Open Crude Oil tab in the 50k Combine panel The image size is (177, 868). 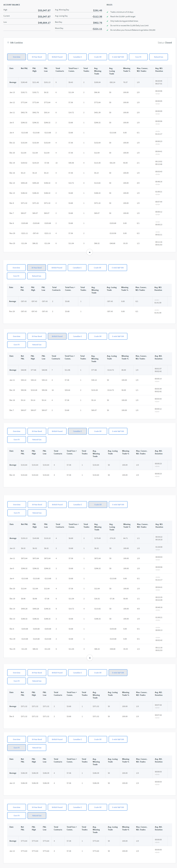[x=98, y=57]
